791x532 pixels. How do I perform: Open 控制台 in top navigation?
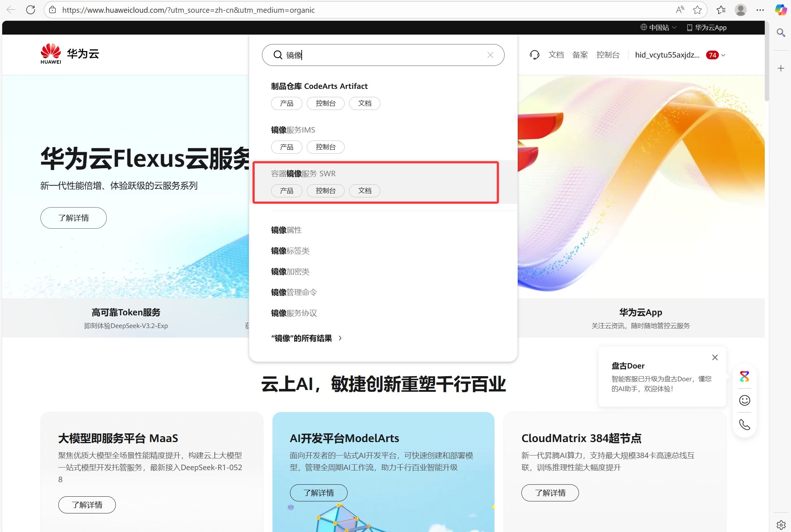tap(608, 55)
